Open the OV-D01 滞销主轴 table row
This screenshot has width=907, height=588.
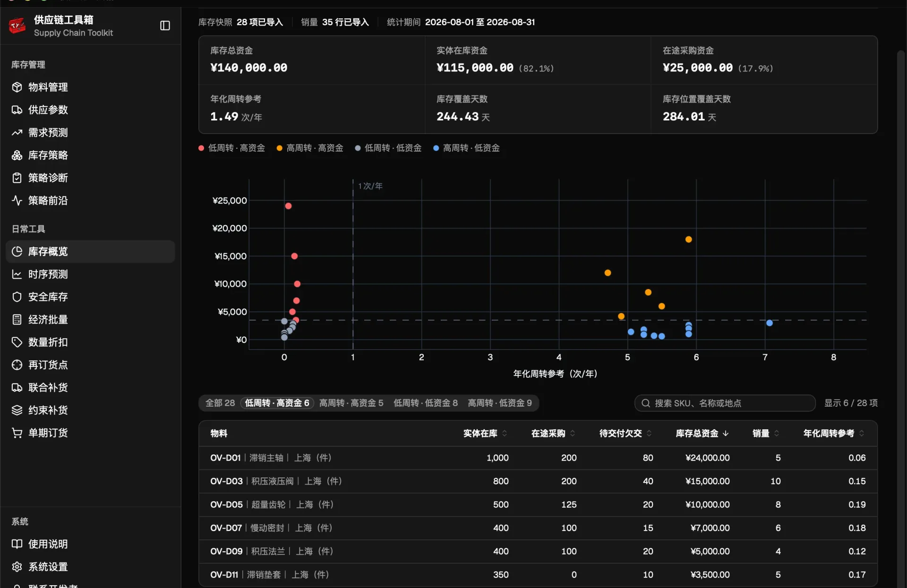538,458
